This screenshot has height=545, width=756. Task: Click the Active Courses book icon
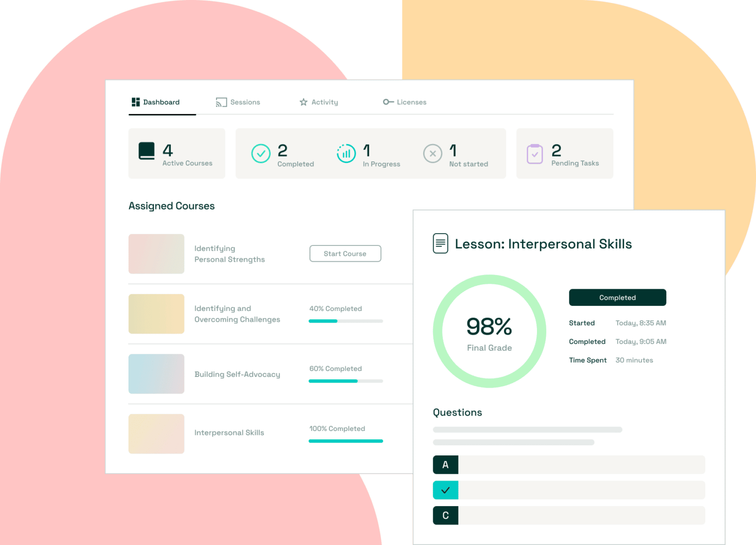(x=147, y=151)
